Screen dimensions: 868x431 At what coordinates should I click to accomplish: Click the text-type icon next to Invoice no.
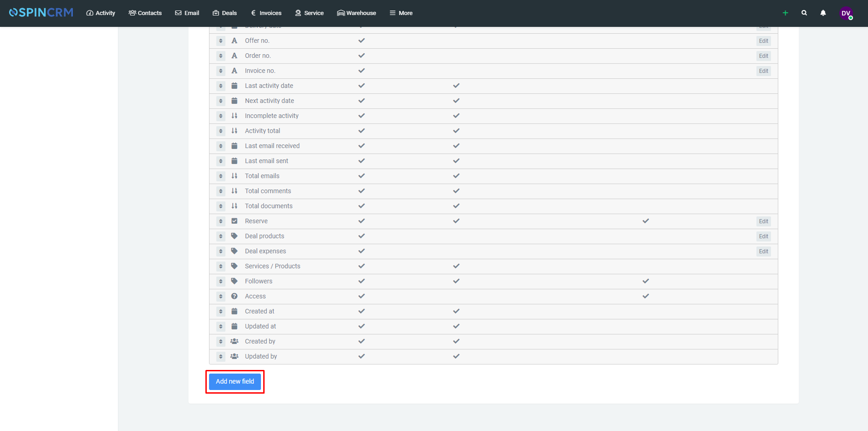click(x=235, y=71)
